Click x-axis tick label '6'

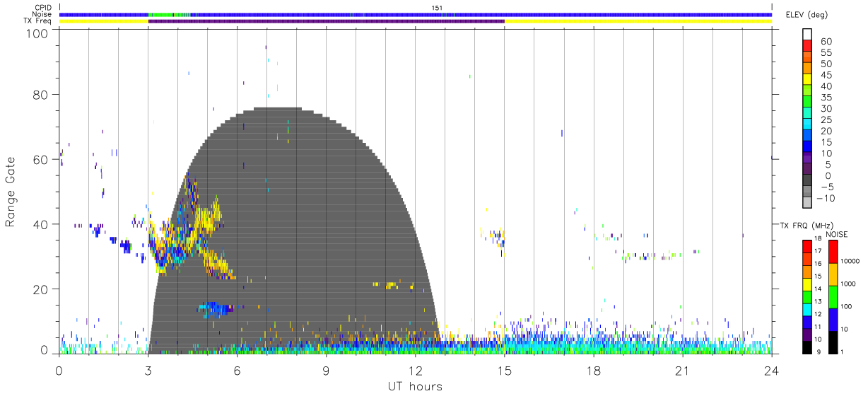[x=237, y=370]
